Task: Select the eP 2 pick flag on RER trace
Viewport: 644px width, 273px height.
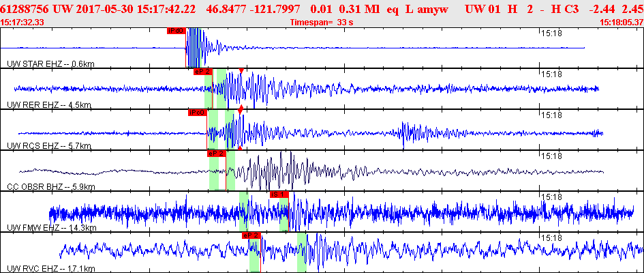Action: click(x=202, y=72)
